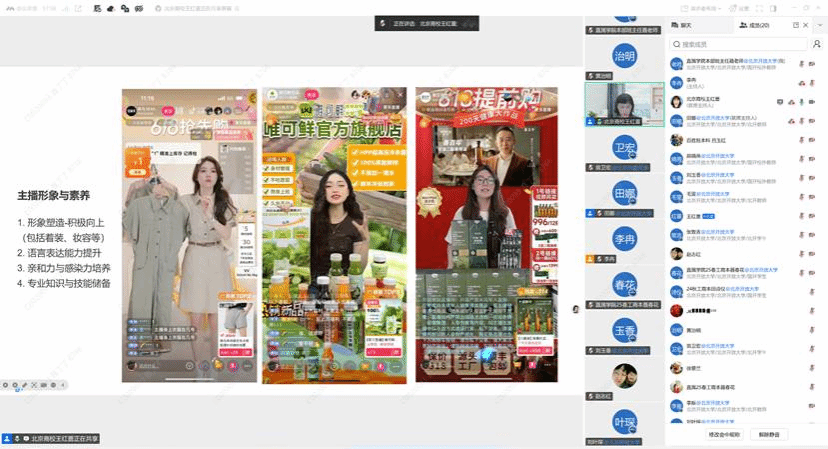This screenshot has height=449, width=828.
Task: Click the second icon in the annotation toolbar
Action: [15, 385]
